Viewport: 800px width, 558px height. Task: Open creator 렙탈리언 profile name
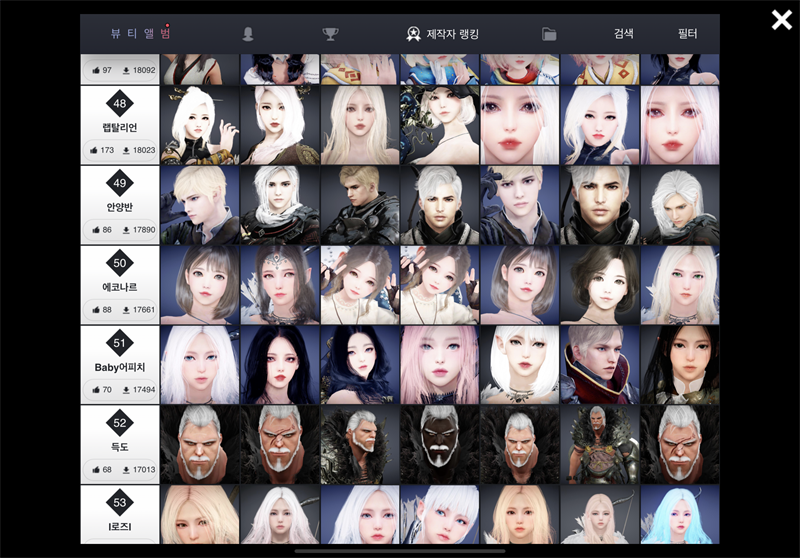tap(120, 127)
